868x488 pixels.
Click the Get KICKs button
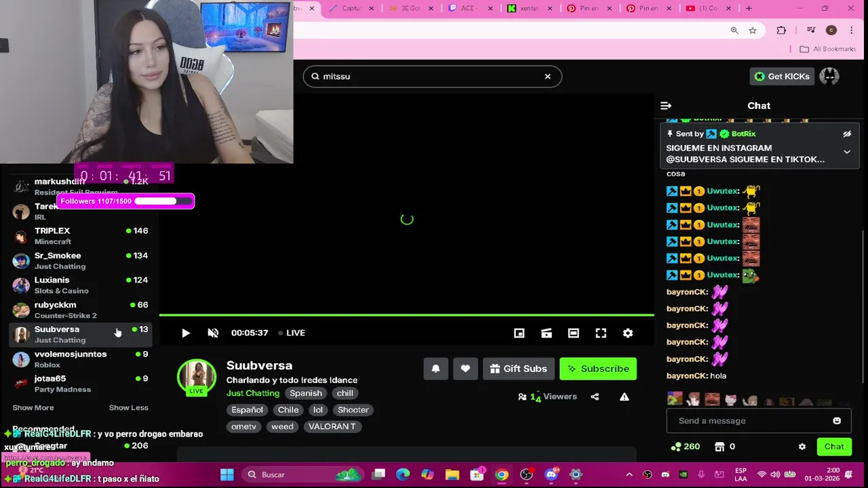coord(782,77)
